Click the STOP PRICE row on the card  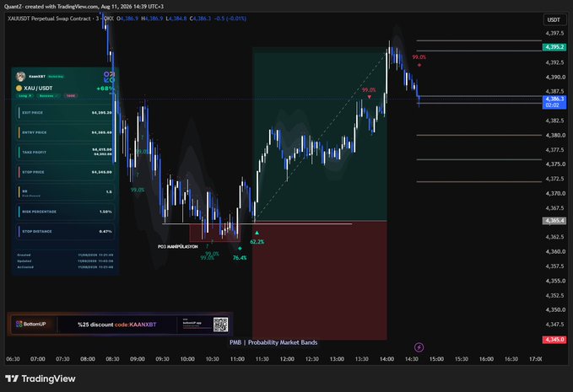(65, 171)
